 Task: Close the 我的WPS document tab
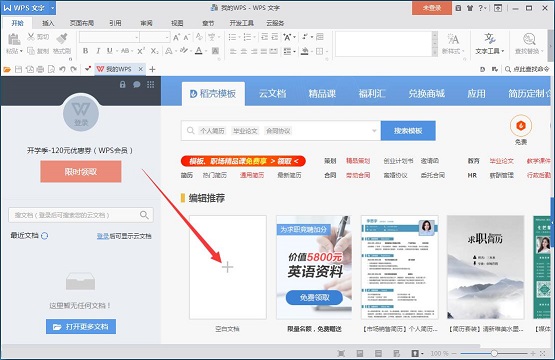[x=141, y=69]
